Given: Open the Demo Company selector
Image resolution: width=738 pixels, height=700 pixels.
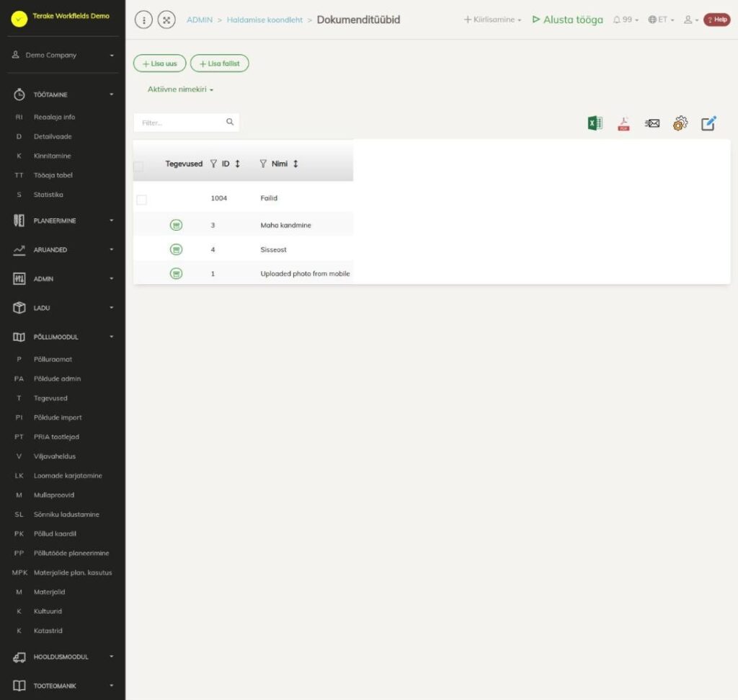Looking at the screenshot, I should pyautogui.click(x=63, y=55).
